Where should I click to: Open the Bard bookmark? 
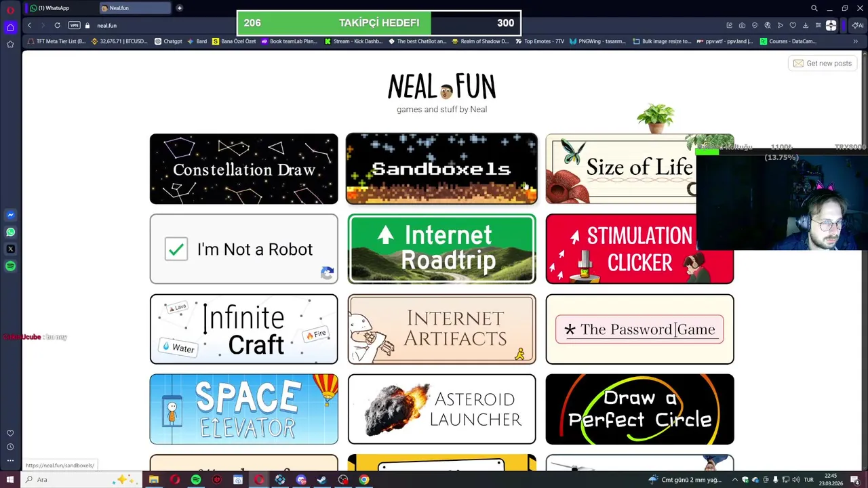point(197,41)
